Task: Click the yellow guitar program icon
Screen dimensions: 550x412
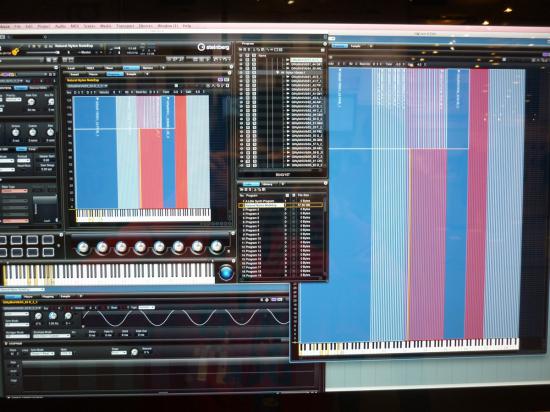Action: pyautogui.click(x=14, y=52)
